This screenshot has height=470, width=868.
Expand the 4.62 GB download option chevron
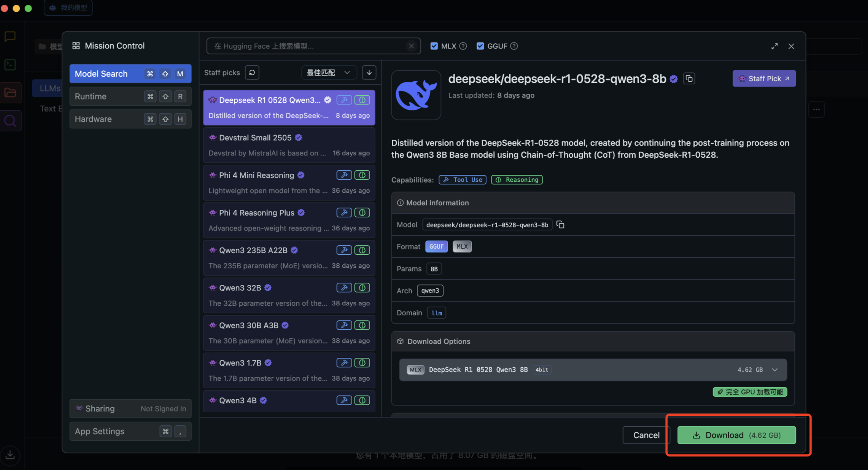point(775,370)
